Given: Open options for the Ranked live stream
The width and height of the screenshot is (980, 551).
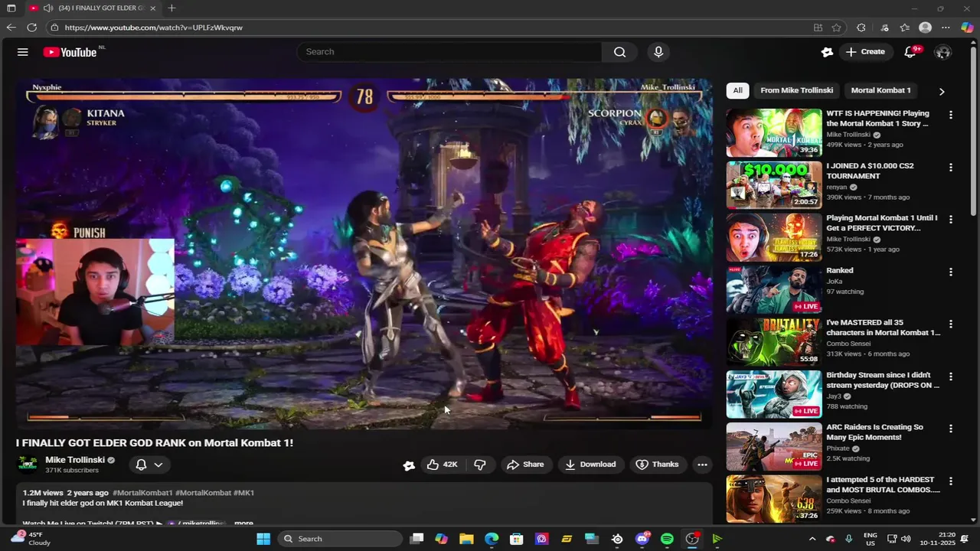Looking at the screenshot, I should (951, 272).
